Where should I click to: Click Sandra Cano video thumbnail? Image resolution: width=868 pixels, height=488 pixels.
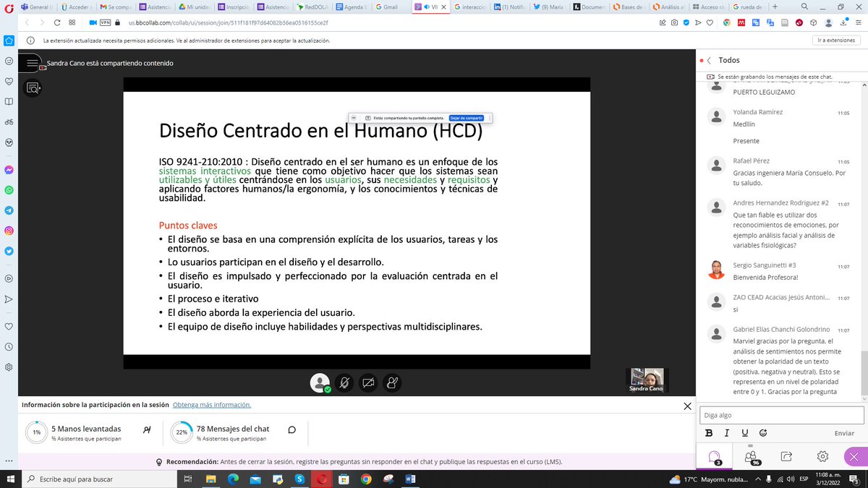coord(647,380)
